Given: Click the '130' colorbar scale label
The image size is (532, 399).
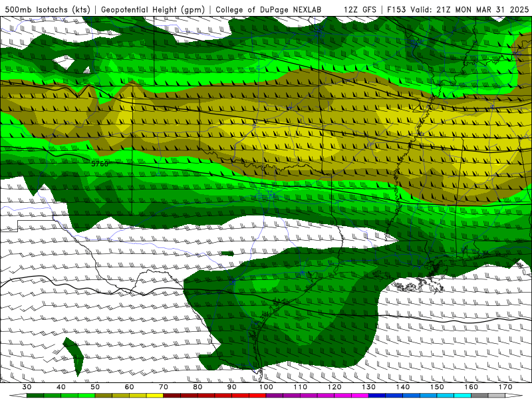Looking at the screenshot, I should pyautogui.click(x=369, y=387).
